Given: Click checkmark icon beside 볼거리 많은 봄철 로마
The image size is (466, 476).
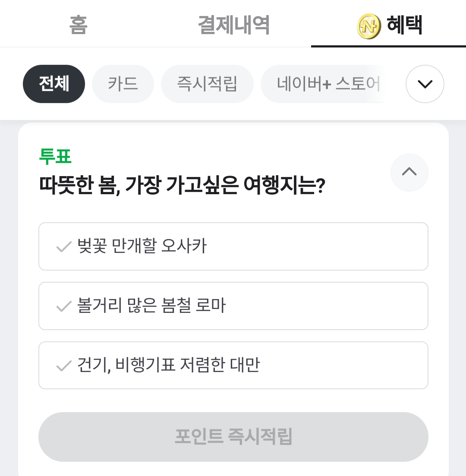Looking at the screenshot, I should pos(64,307).
